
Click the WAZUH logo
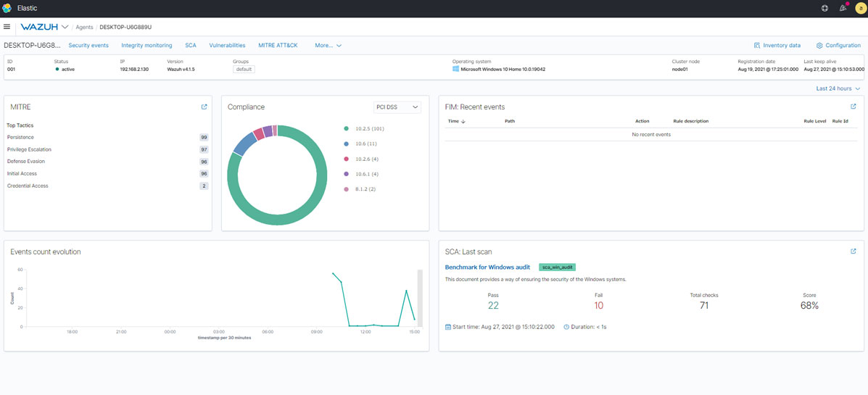point(39,27)
